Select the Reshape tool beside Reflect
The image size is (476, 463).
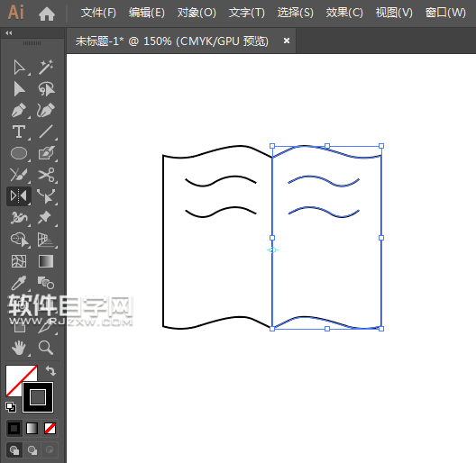(x=46, y=196)
